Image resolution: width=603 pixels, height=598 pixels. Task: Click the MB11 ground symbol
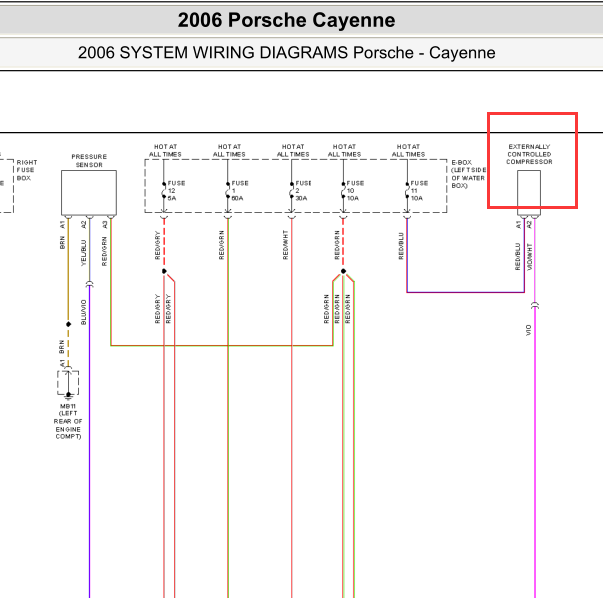[x=68, y=396]
